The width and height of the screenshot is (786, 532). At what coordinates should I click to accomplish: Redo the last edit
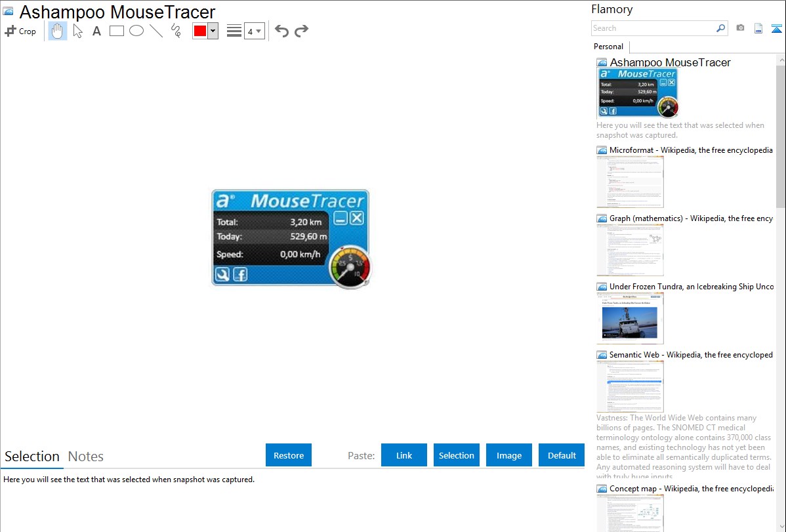(x=301, y=31)
